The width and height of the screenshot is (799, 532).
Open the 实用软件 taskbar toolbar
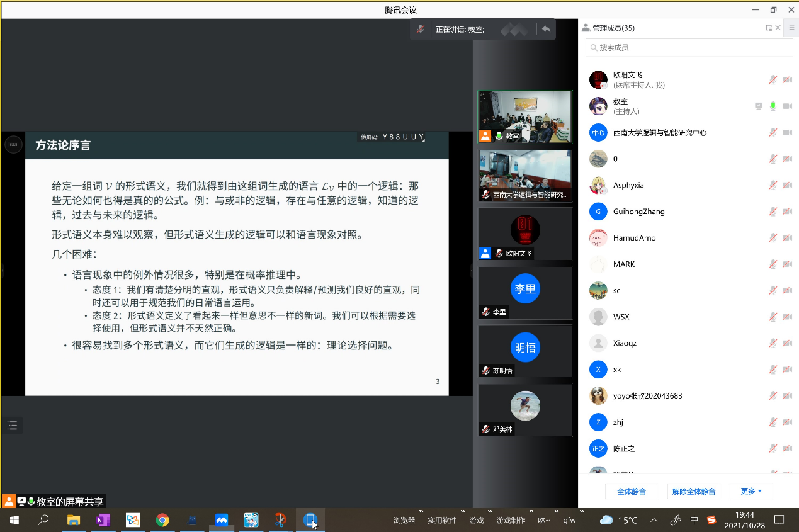442,521
